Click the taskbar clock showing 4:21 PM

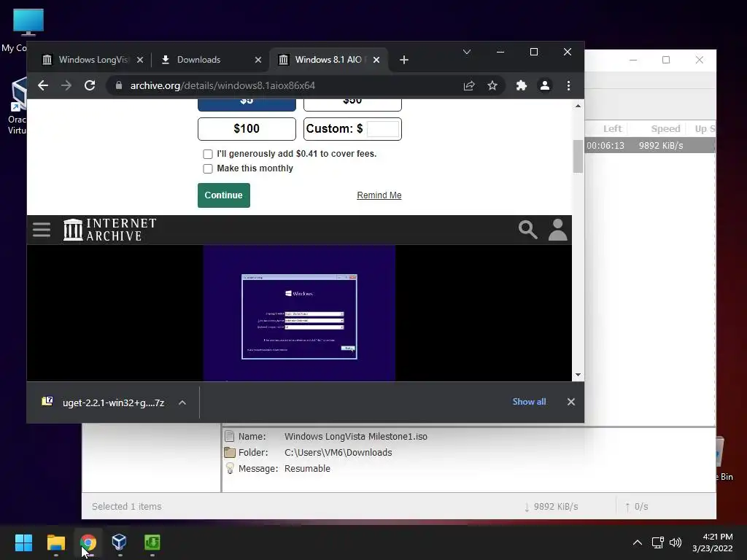pos(712,542)
